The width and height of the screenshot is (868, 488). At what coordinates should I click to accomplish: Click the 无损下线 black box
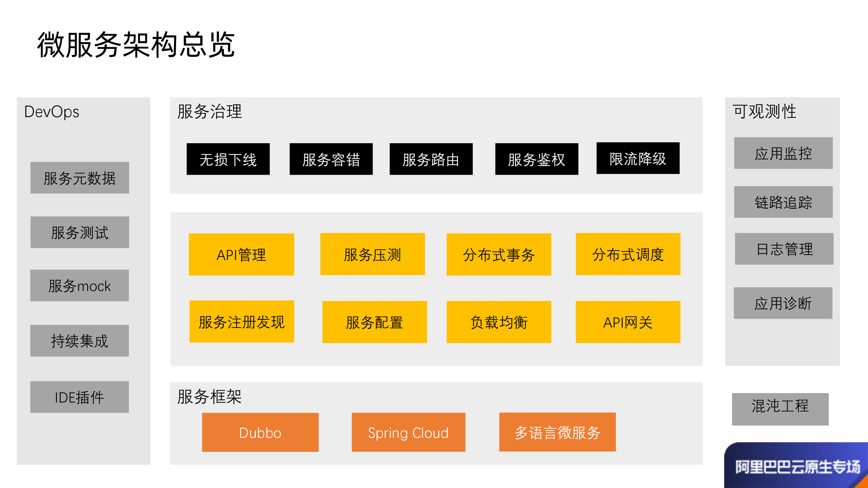228,159
